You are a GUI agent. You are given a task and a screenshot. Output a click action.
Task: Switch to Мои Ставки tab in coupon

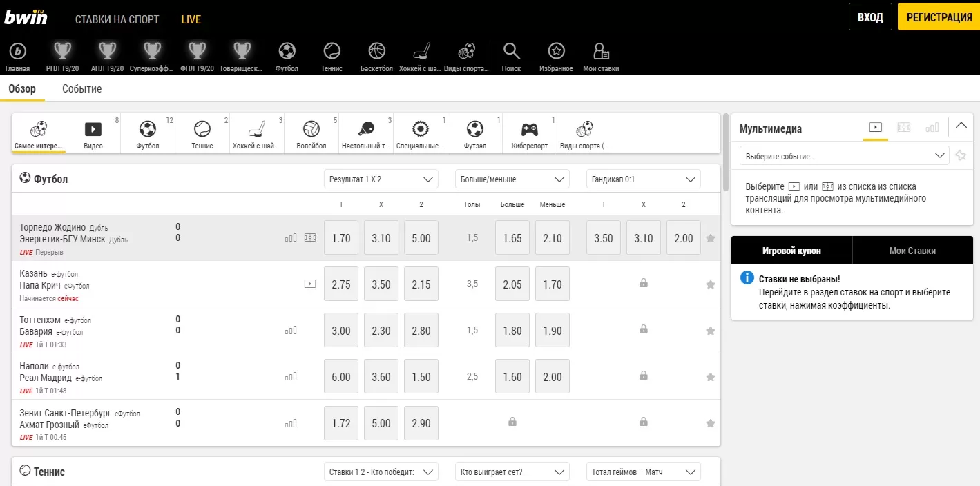coord(912,251)
